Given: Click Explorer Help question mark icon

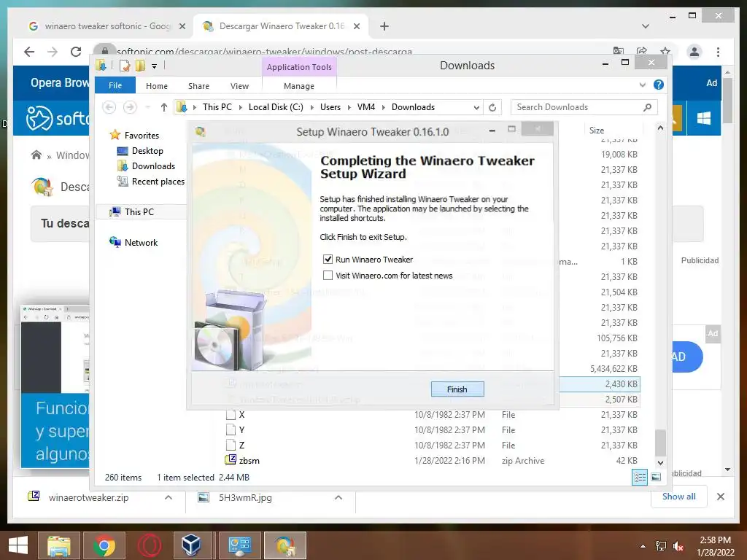Looking at the screenshot, I should [x=659, y=85].
